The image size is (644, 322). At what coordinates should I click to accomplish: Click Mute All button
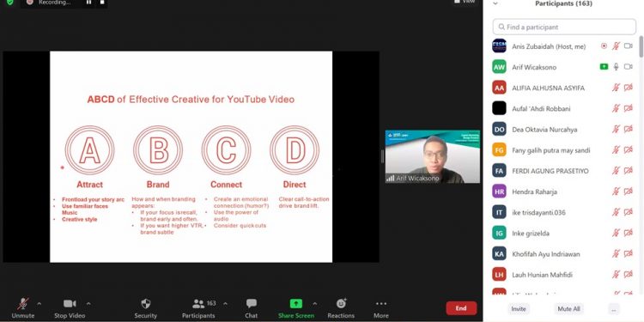click(x=568, y=309)
